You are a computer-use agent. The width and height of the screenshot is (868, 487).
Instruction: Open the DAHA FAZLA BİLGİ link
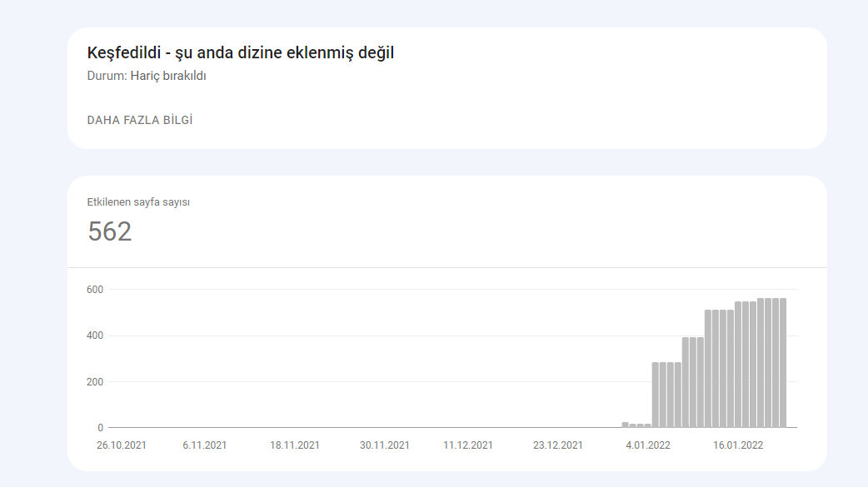(x=139, y=120)
